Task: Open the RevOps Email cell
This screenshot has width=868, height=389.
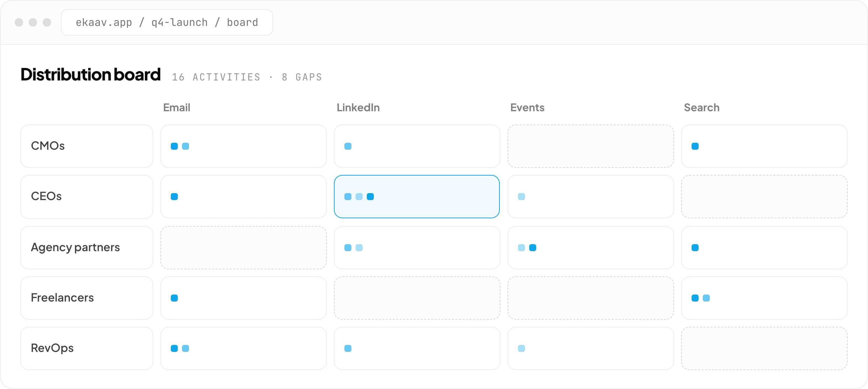Action: click(x=244, y=348)
